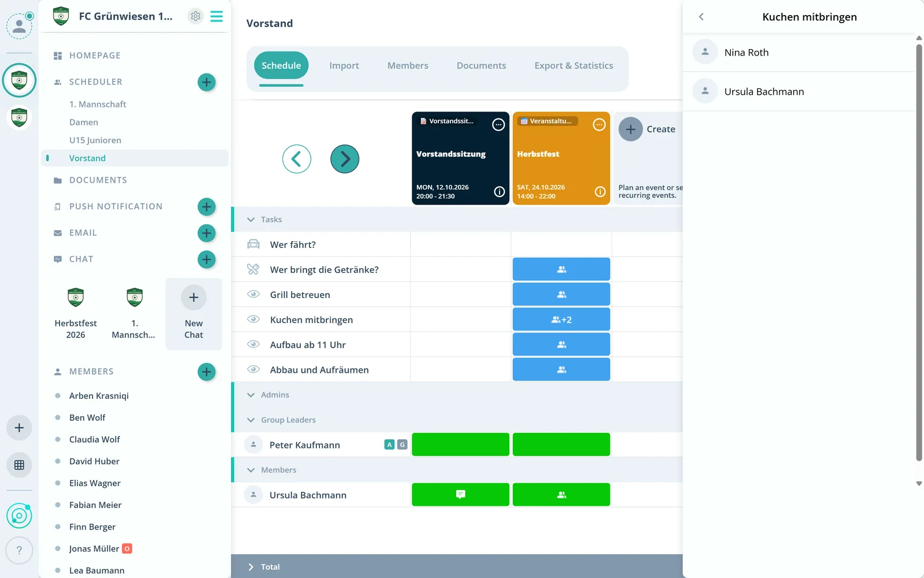Open options menu on Vorstandssitzung card
The image size is (924, 578).
[x=498, y=125]
